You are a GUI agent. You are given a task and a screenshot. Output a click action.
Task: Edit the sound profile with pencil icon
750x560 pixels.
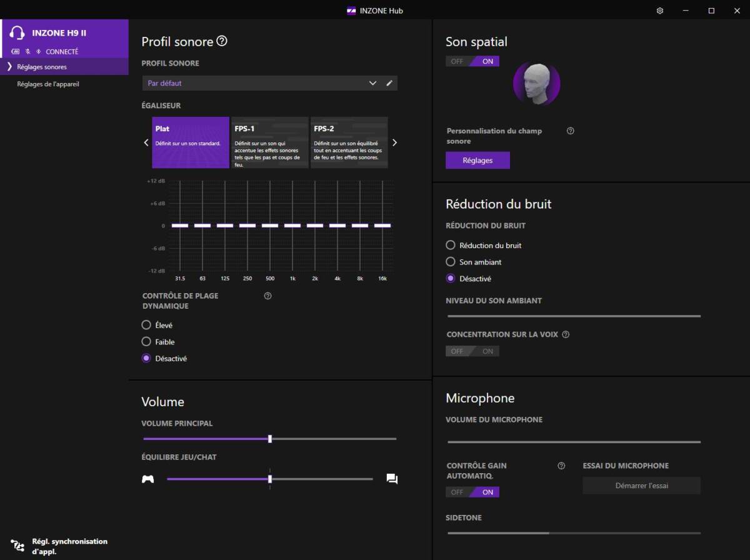(x=389, y=83)
